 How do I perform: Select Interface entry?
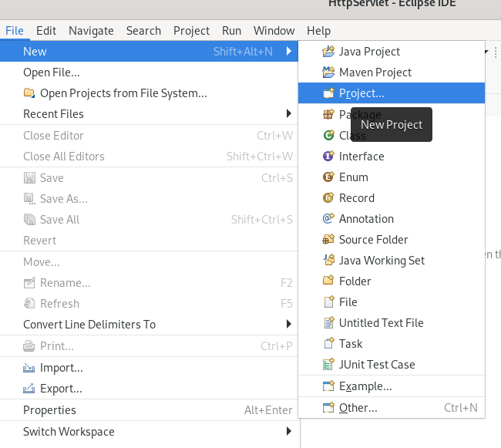pos(392,157)
